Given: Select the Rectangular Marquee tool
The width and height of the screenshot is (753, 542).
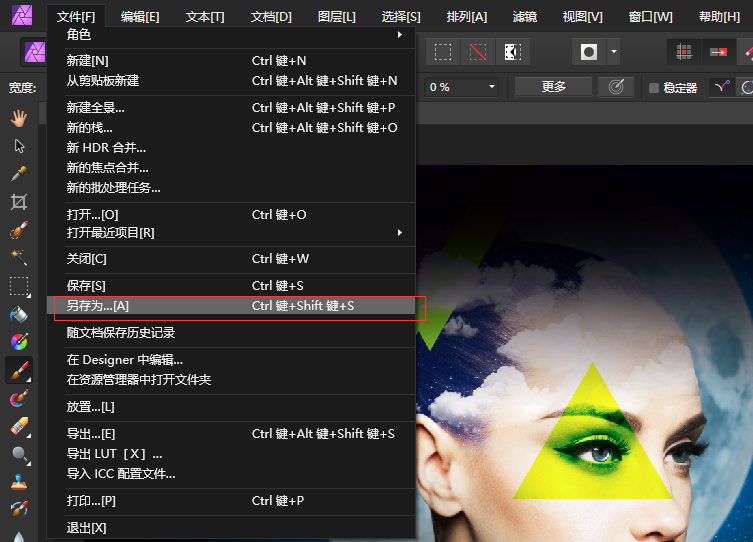Looking at the screenshot, I should 19,286.
